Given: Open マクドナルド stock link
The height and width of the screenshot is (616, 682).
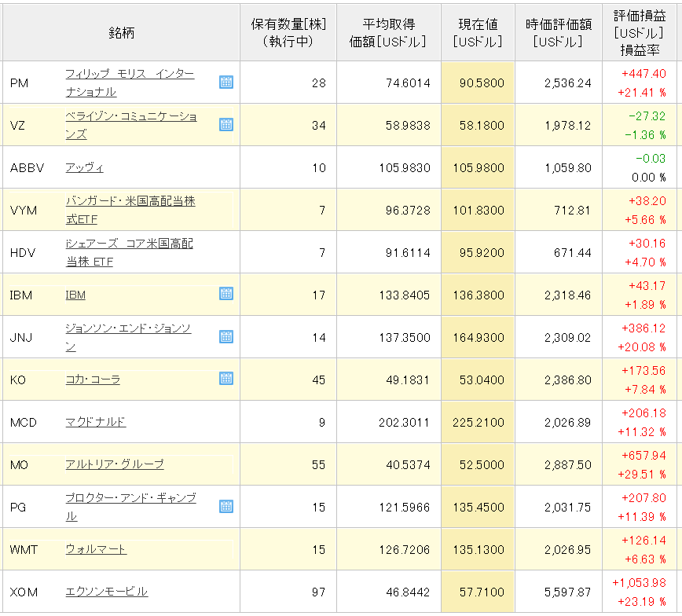Looking at the screenshot, I should (x=96, y=422).
